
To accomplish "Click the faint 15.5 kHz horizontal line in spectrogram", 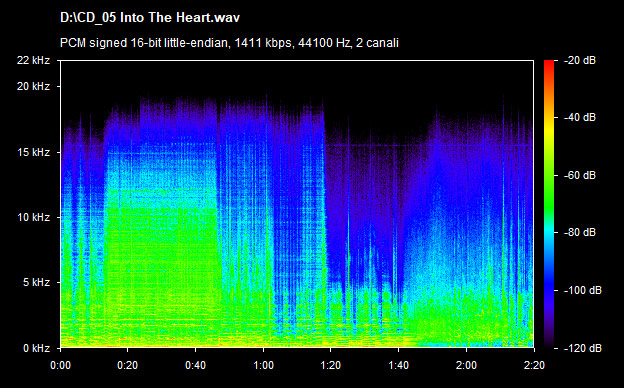I will tap(429, 146).
